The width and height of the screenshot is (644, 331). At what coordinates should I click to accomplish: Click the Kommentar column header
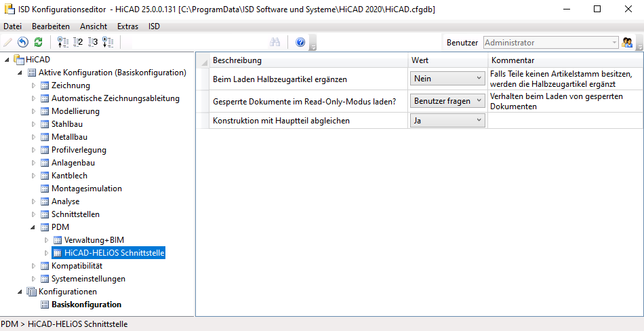click(x=565, y=60)
